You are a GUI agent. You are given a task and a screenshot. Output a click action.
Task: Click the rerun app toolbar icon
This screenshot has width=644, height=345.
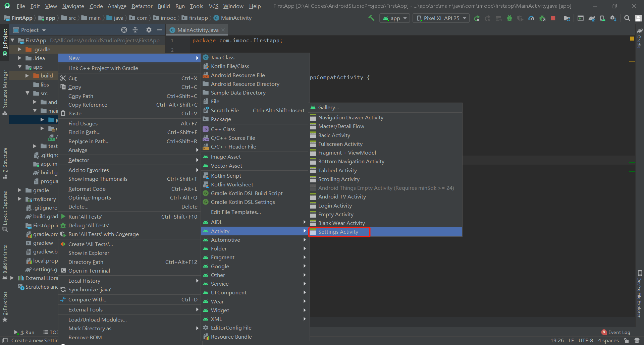tap(477, 18)
